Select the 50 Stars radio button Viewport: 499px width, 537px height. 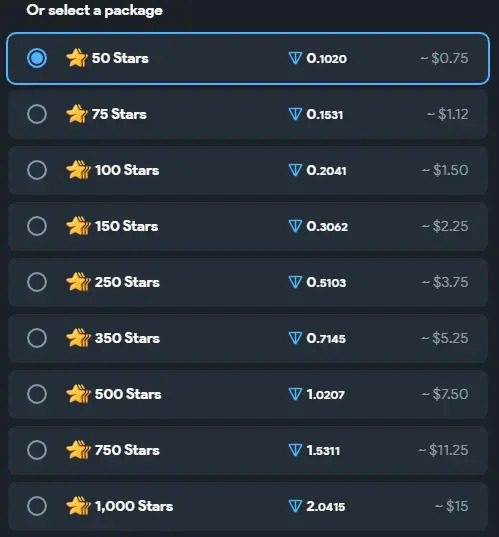(37, 58)
